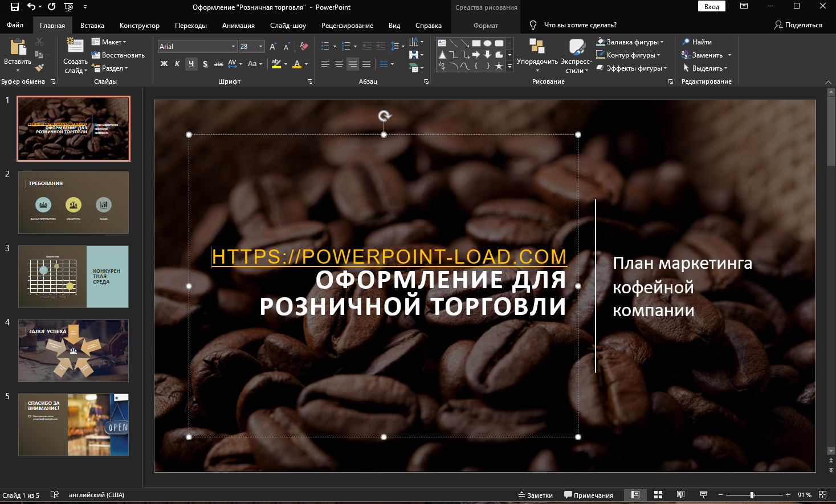Open the font color swatch menu

[x=305, y=64]
